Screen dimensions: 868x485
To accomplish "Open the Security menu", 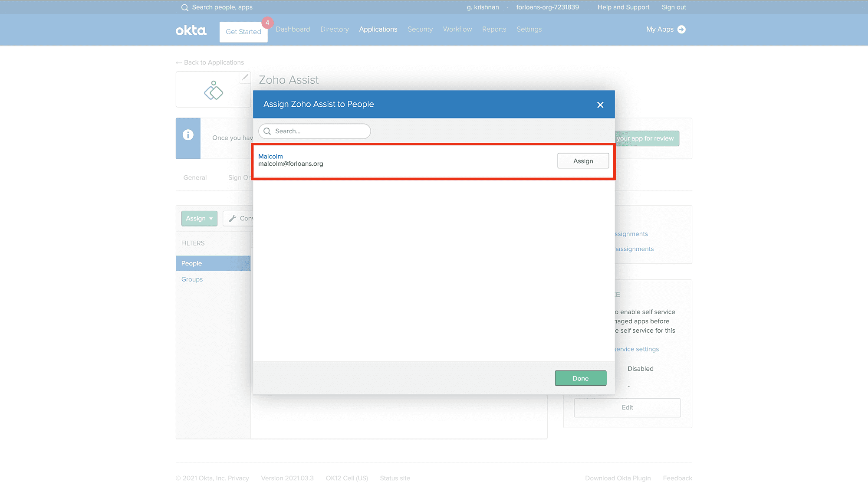I will [420, 29].
